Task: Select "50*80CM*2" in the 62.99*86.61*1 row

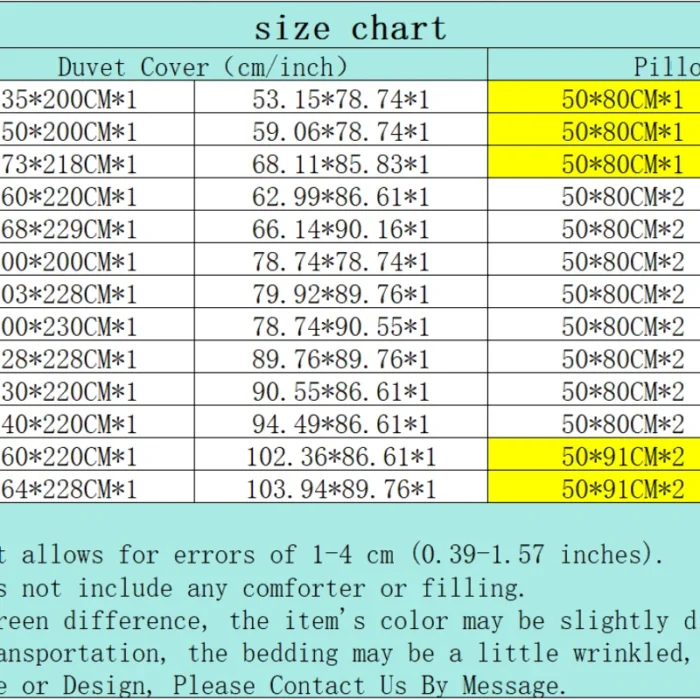Action: point(622,196)
